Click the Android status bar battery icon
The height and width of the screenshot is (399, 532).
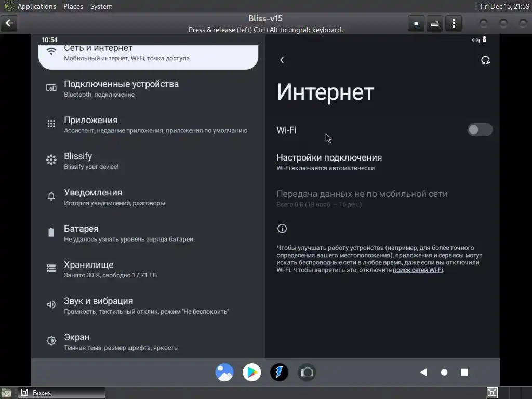pos(485,39)
